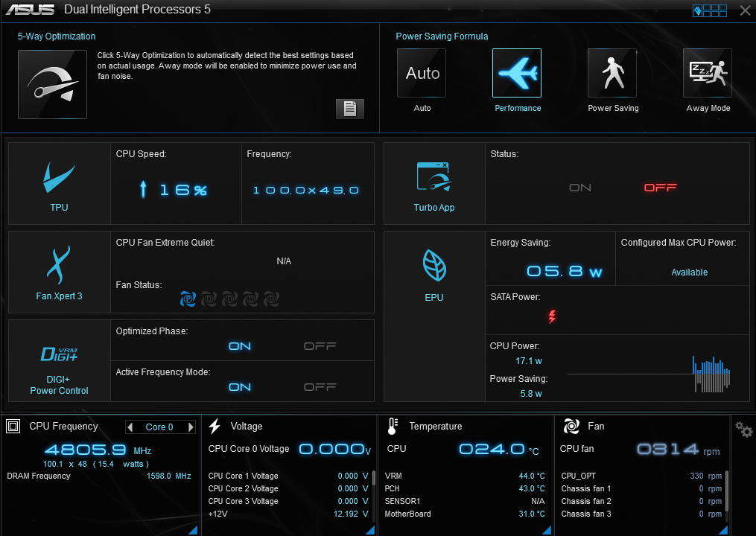The height and width of the screenshot is (536, 756).
Task: Select the Performance airplane mode
Action: pyautogui.click(x=517, y=73)
